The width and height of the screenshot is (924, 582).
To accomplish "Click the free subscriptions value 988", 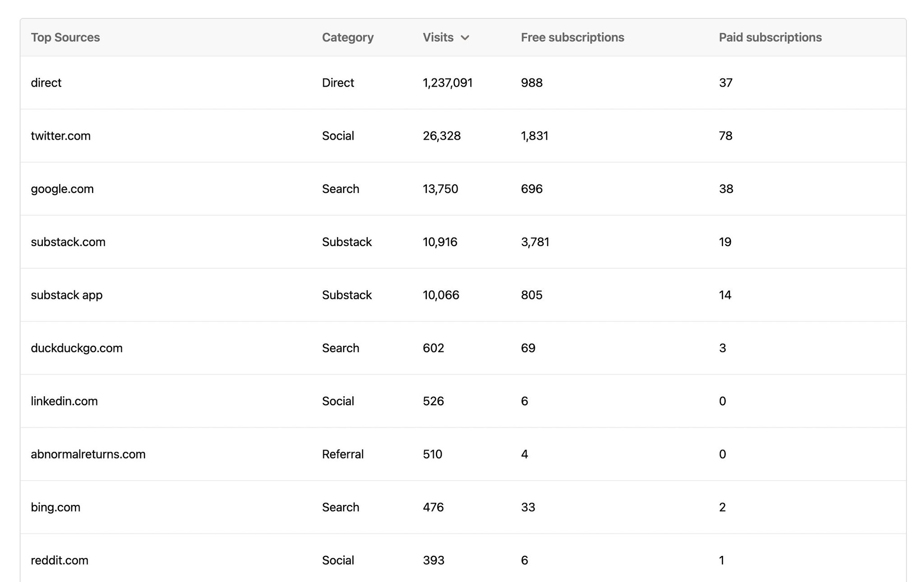I will tap(532, 82).
